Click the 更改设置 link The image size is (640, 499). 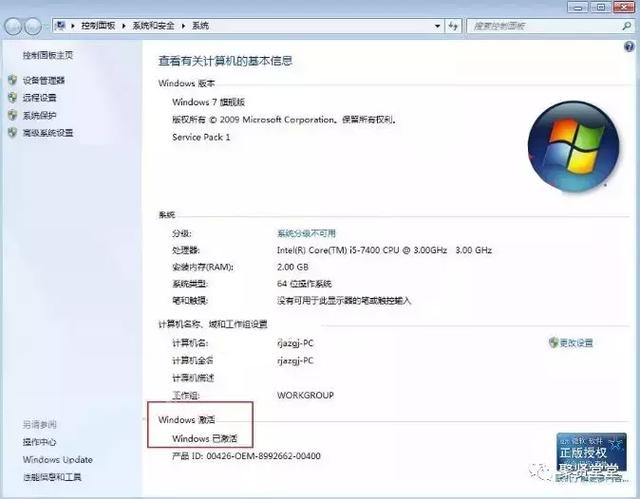(x=576, y=343)
